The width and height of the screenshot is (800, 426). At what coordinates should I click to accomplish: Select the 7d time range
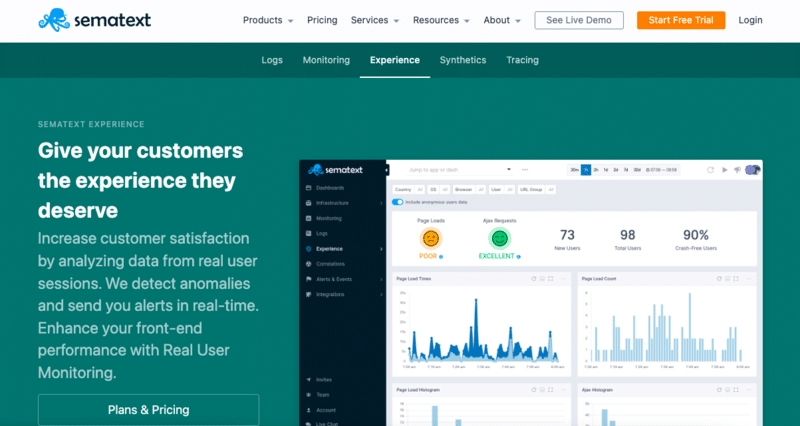point(626,170)
